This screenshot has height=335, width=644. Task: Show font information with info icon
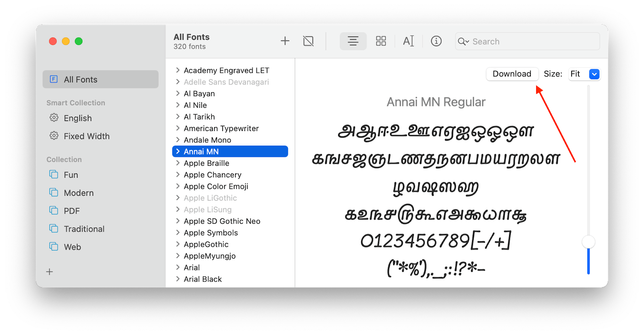(x=436, y=41)
